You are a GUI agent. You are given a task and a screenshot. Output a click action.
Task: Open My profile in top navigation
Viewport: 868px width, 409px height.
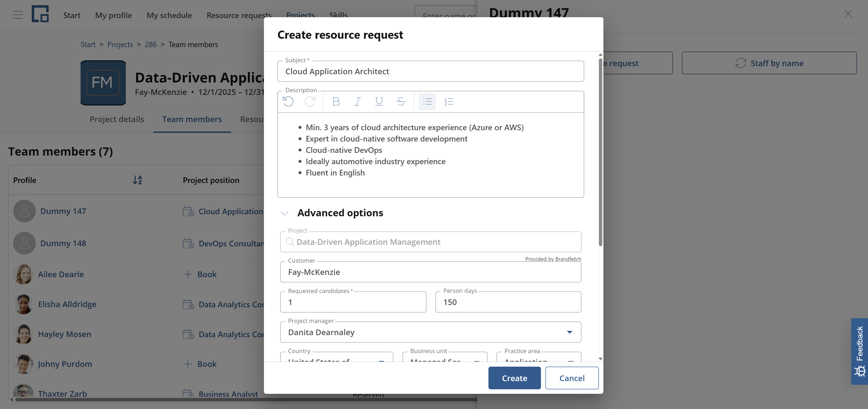114,15
